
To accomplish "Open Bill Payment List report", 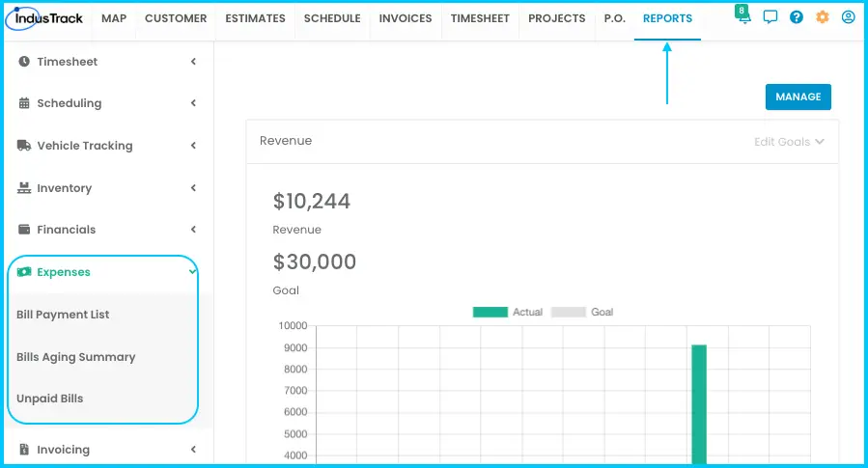I will coord(63,315).
